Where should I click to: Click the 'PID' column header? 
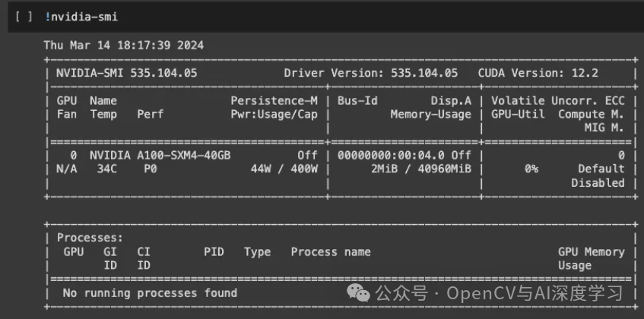[x=214, y=251]
